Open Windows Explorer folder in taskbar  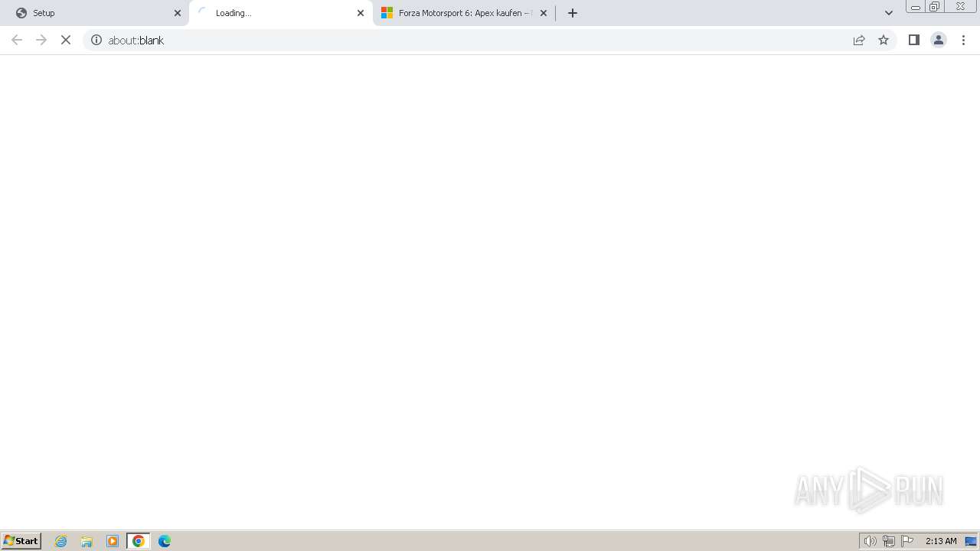click(x=87, y=541)
